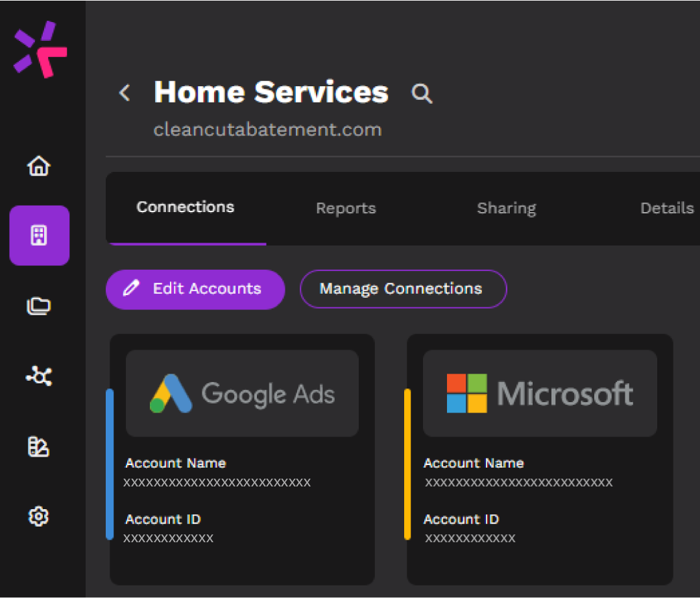Click the cleancutabatement.com domain text
Screen dimensions: 700x598
[x=267, y=130]
